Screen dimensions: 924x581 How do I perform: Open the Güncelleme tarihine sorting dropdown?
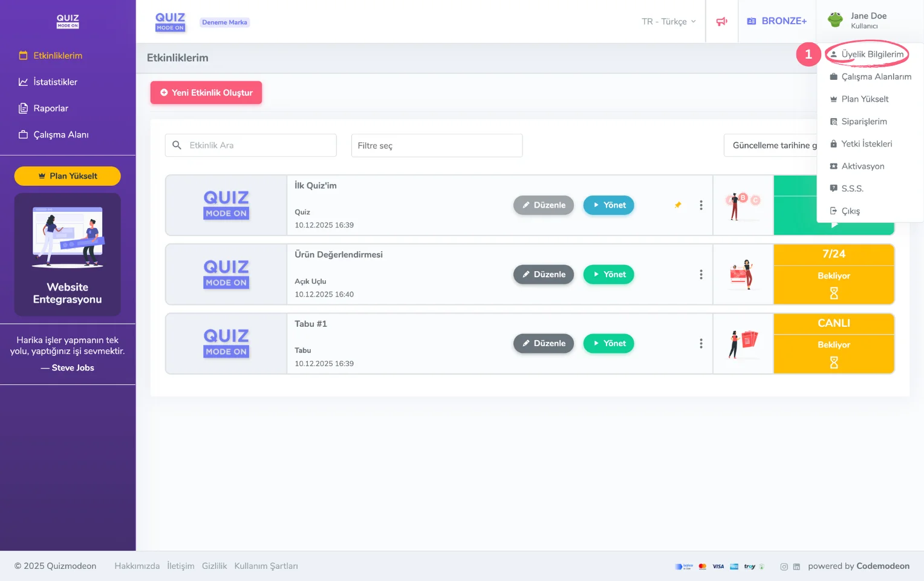(x=770, y=146)
